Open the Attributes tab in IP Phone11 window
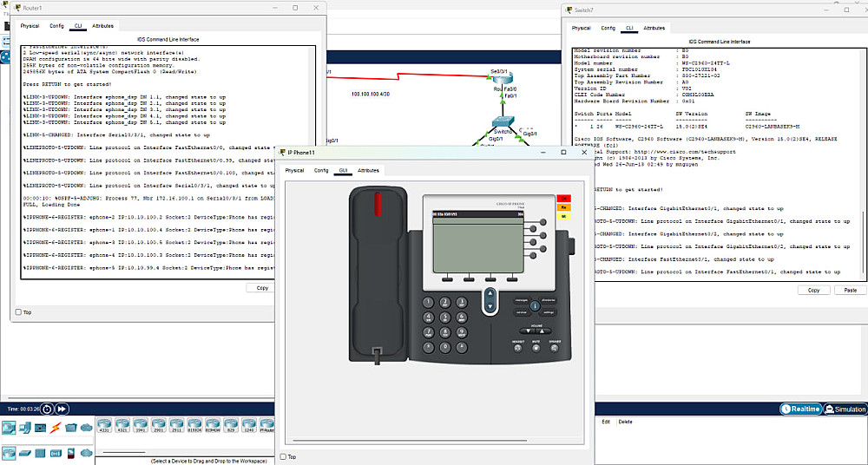Image resolution: width=868 pixels, height=465 pixels. tap(368, 170)
